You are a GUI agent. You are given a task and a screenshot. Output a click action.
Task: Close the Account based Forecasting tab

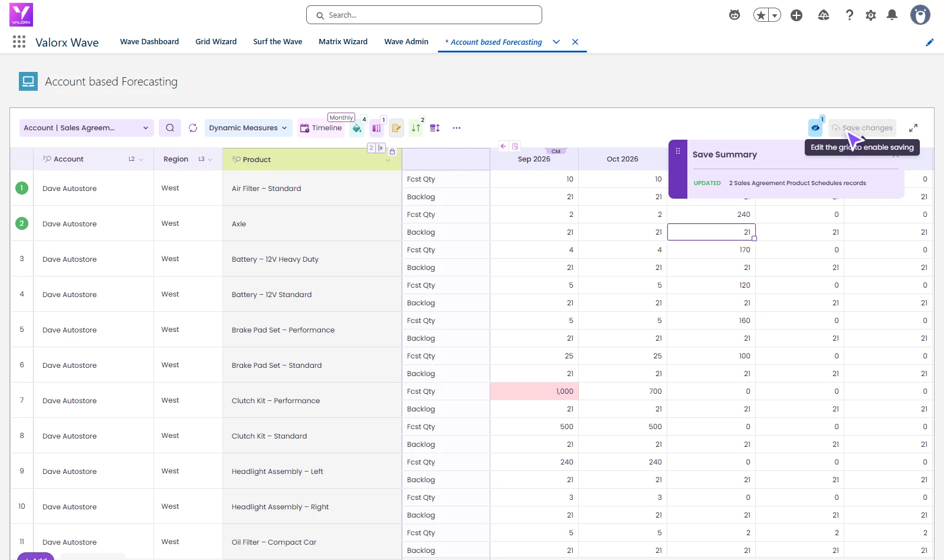coord(575,42)
